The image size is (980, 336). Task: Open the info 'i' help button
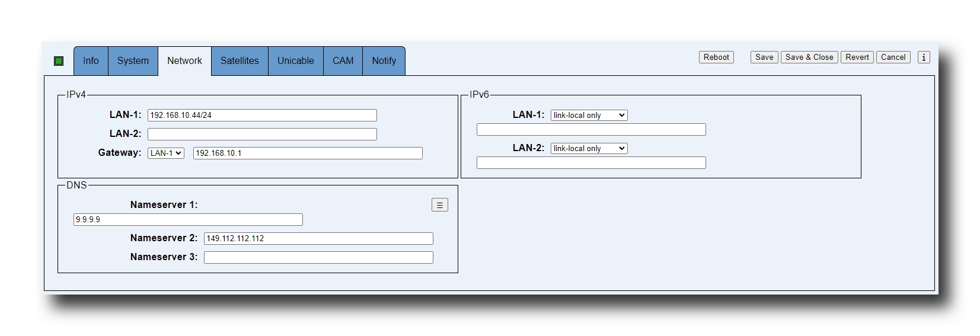pyautogui.click(x=924, y=57)
